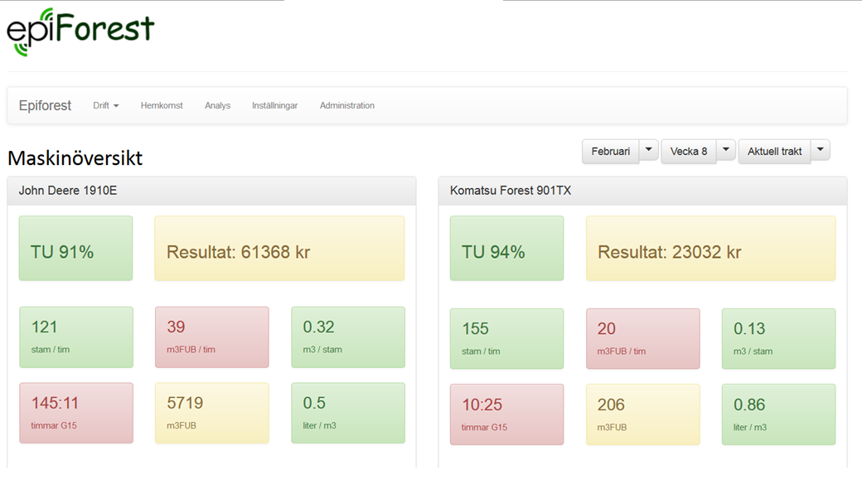Click the Komatsu Forest 901TX panel header
862x504 pixels.
[642, 191]
